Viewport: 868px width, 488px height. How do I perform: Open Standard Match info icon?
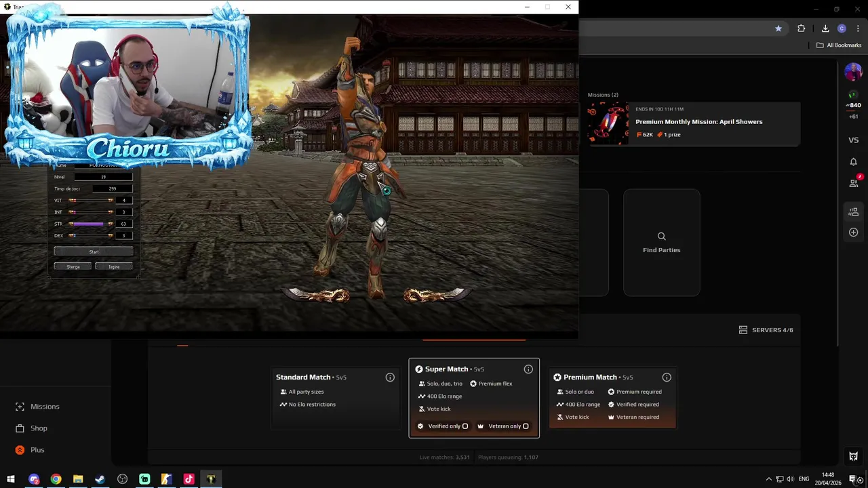[x=390, y=378]
